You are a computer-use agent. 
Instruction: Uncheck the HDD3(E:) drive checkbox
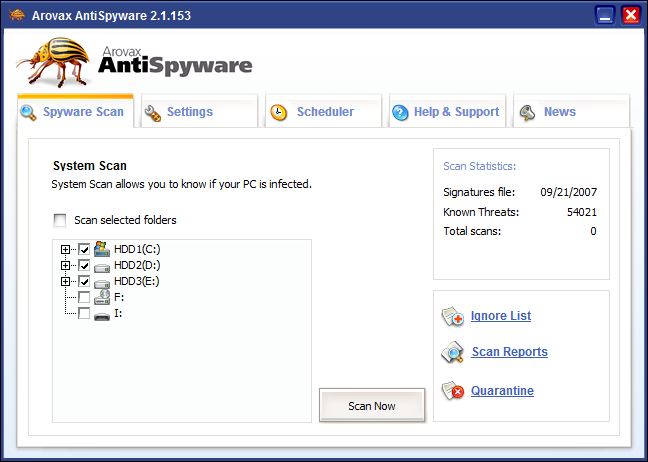click(x=84, y=281)
